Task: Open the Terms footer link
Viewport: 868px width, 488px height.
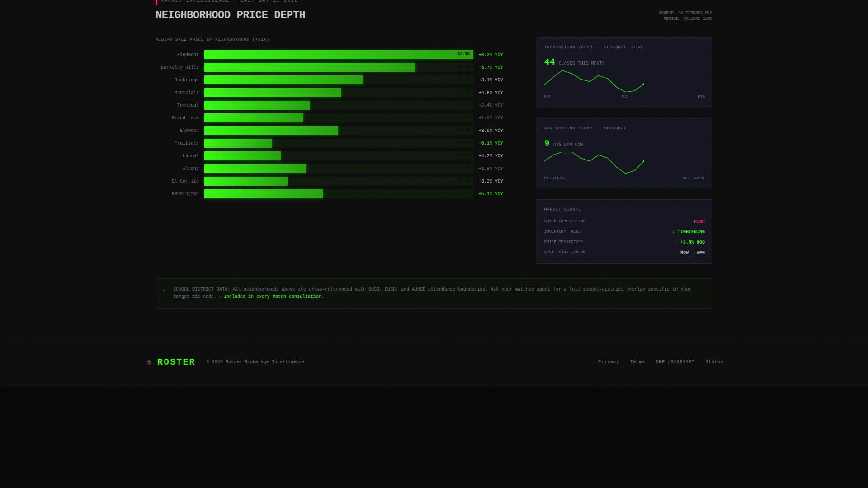Action: click(637, 362)
